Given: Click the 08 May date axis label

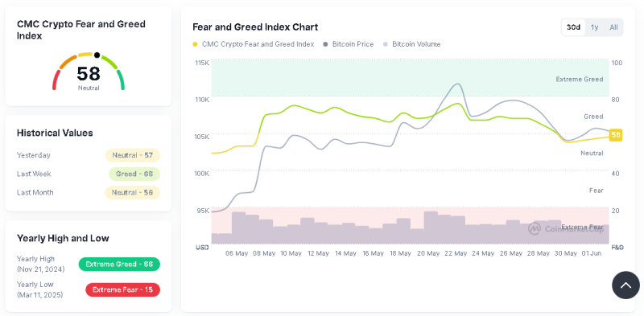Looking at the screenshot, I should 264,253.
